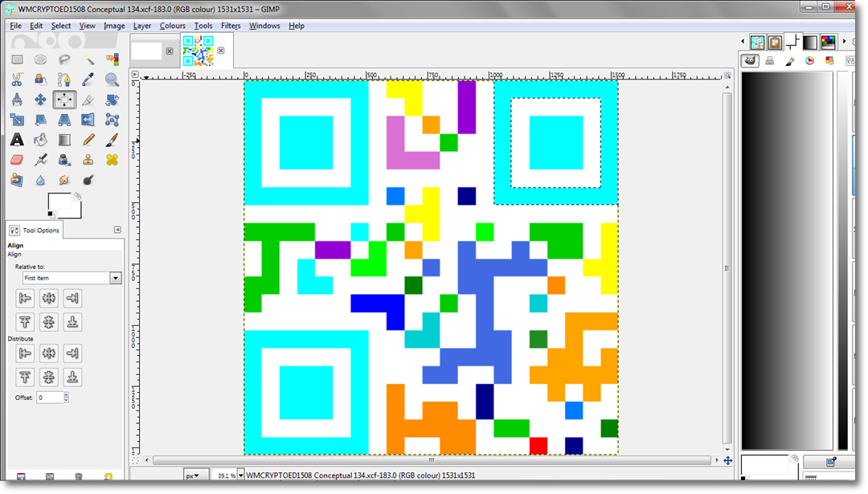Select the Blur/Sharpen droplet tool
868x494 pixels.
[40, 180]
